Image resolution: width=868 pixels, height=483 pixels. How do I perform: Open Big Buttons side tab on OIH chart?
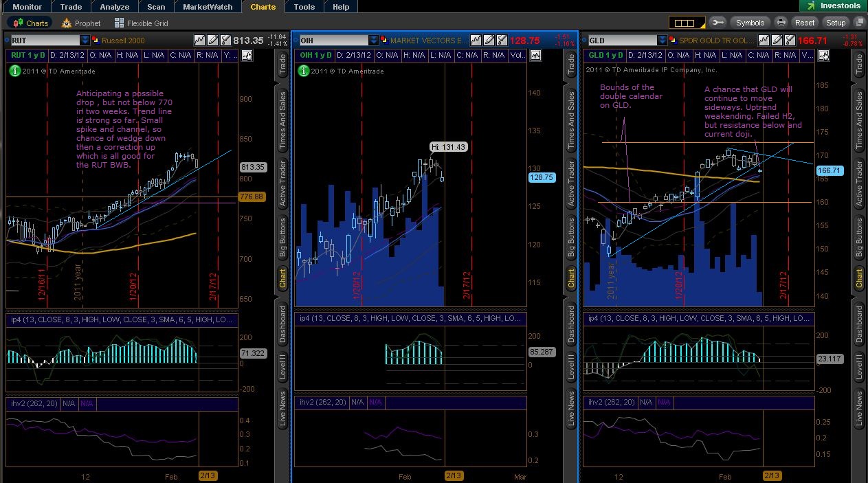[x=571, y=238]
